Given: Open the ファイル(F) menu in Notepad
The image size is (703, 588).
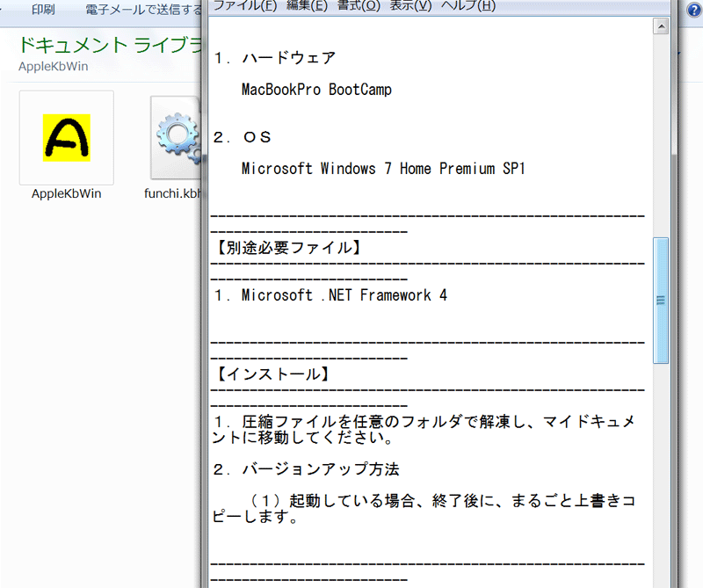Looking at the screenshot, I should tap(245, 6).
